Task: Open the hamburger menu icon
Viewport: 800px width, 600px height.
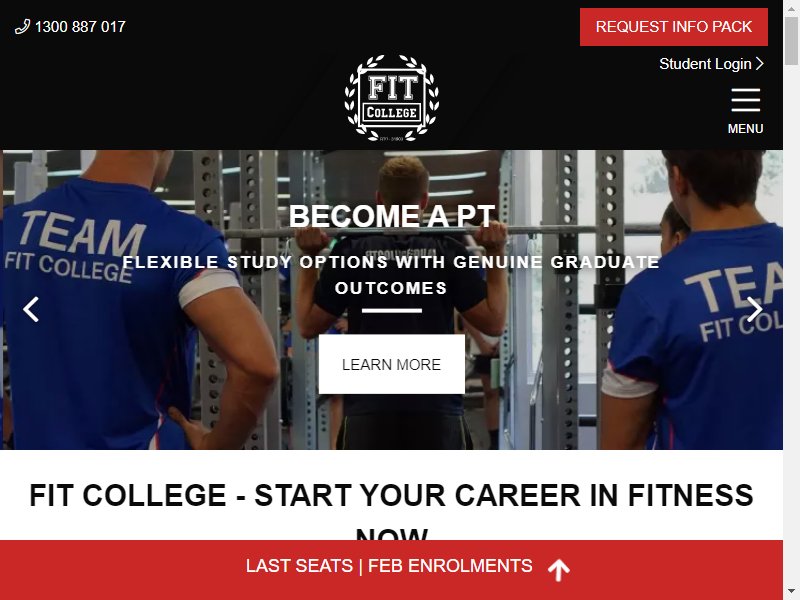Action: tap(745, 100)
